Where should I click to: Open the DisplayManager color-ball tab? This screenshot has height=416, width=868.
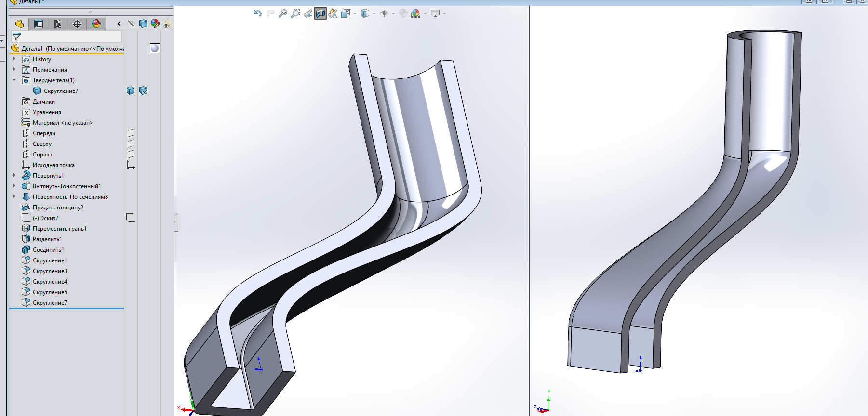tap(96, 24)
